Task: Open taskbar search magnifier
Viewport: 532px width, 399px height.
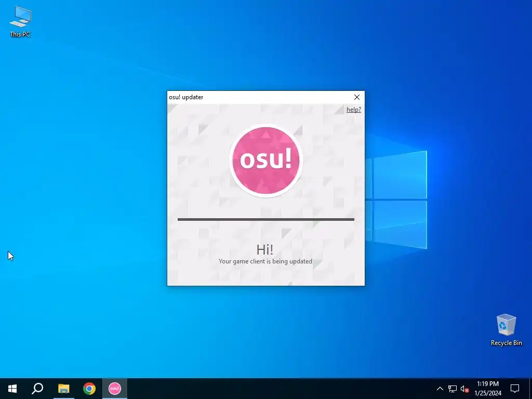Action: point(37,389)
